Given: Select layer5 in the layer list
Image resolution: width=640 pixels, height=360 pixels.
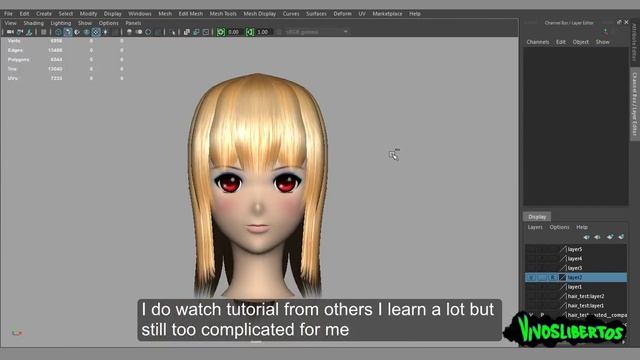Looking at the screenshot, I should pos(576,249).
